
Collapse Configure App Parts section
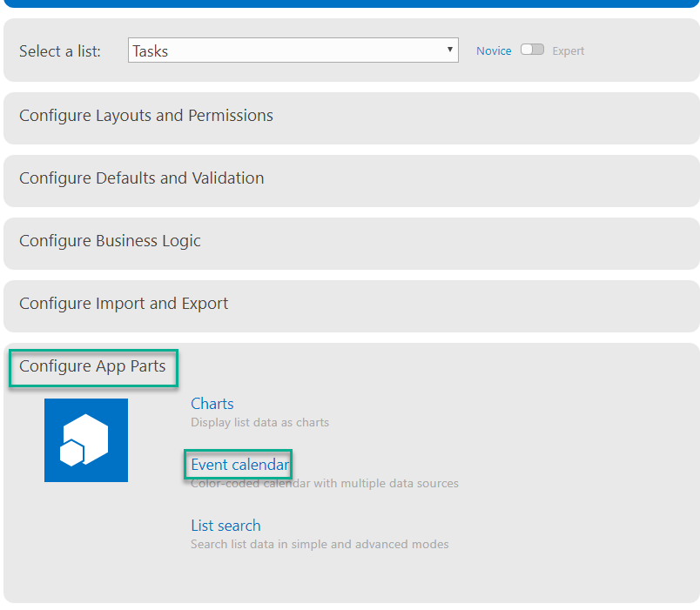(x=92, y=366)
